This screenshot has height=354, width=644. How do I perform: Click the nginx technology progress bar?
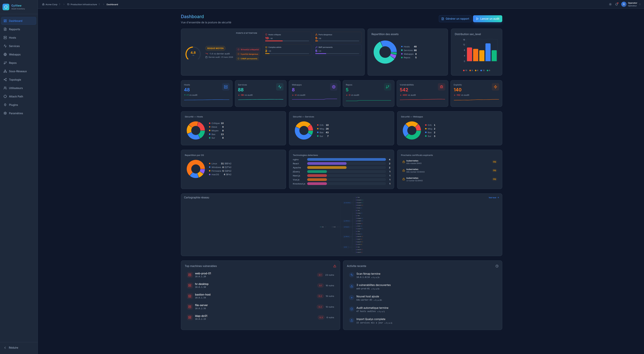(x=346, y=159)
